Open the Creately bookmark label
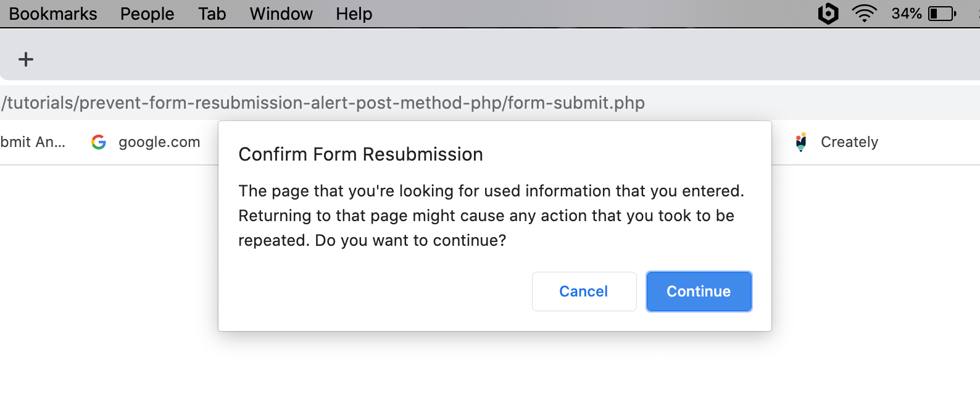This screenshot has height=420, width=980. (849, 142)
